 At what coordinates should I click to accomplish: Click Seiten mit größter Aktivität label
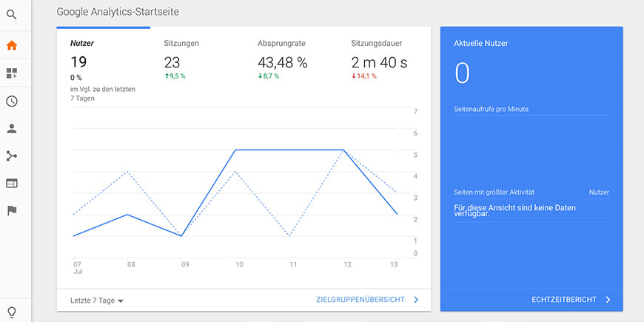coord(494,192)
